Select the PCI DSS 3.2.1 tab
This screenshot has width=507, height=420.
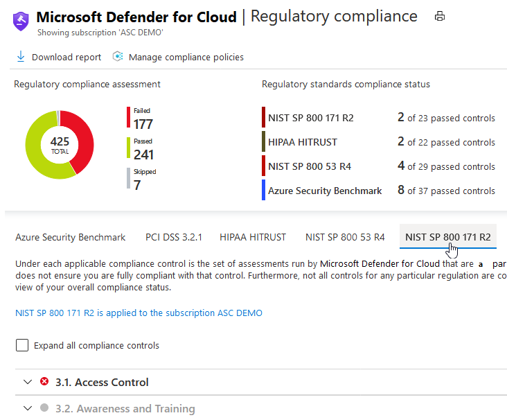coord(174,237)
